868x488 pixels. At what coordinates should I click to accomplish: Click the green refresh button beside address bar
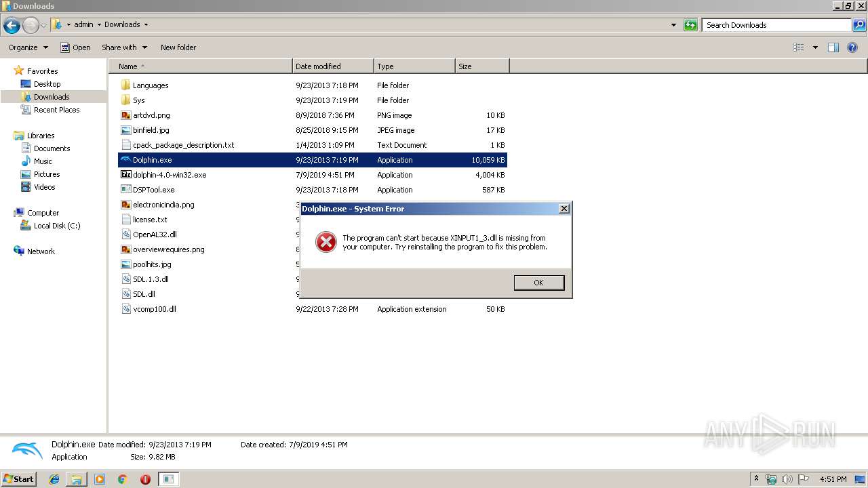coord(690,25)
